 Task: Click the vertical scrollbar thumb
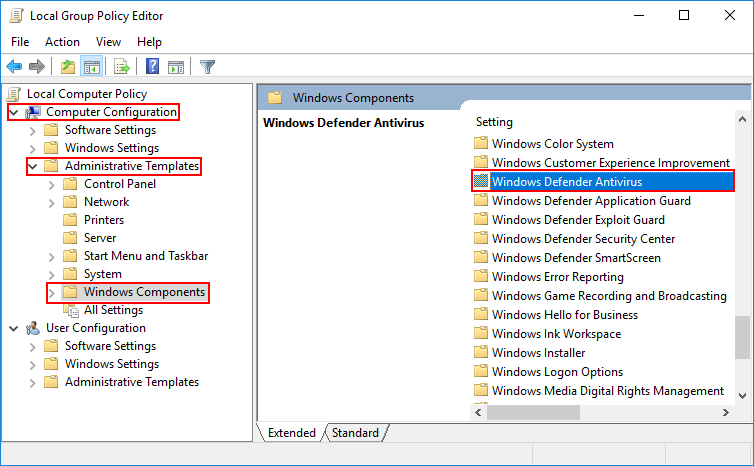pyautogui.click(x=742, y=337)
